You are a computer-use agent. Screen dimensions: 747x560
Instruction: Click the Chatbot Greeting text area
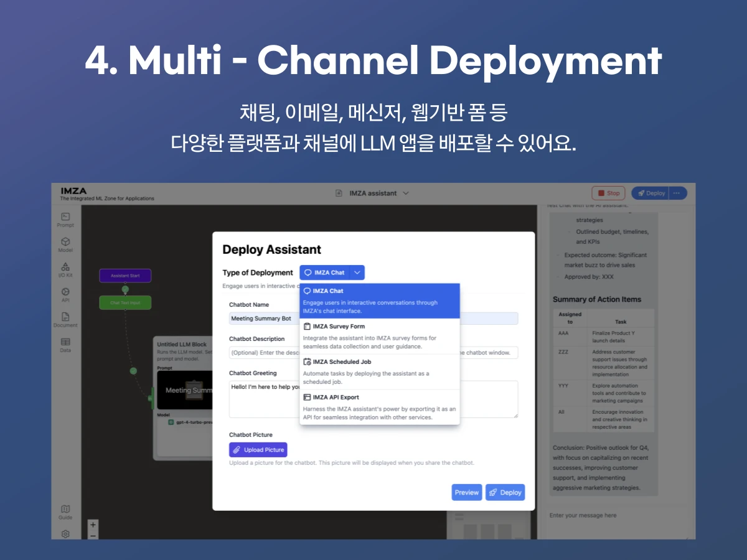tap(374, 399)
